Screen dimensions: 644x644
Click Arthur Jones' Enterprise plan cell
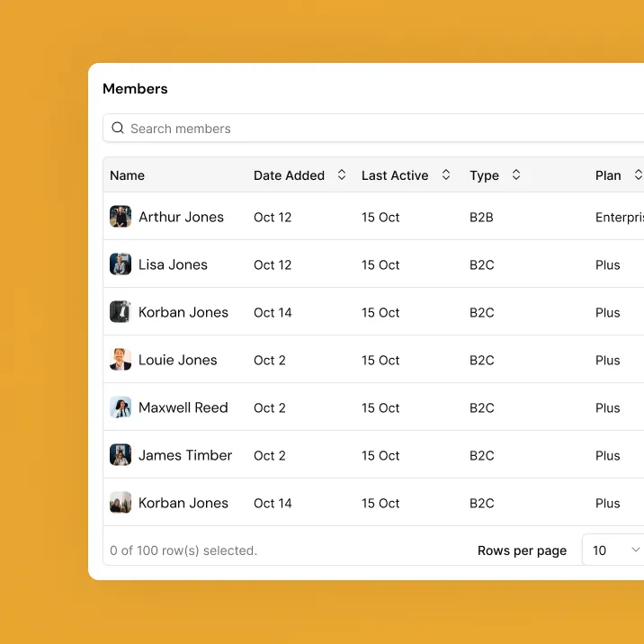[620, 217]
